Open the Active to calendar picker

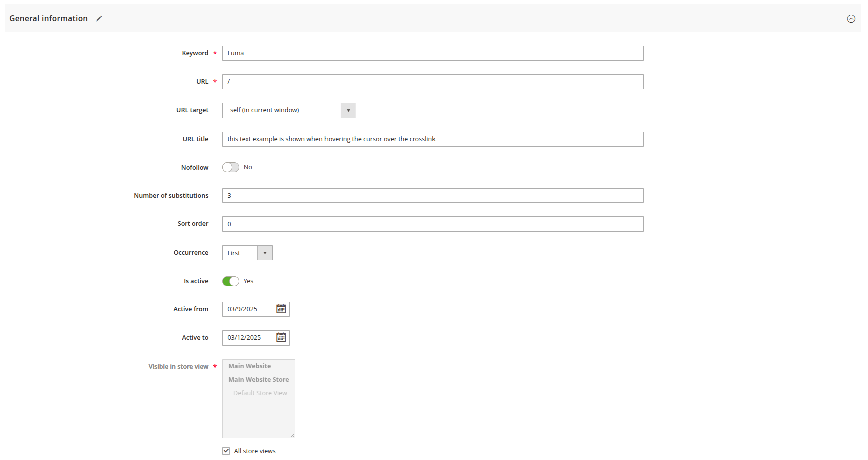281,337
